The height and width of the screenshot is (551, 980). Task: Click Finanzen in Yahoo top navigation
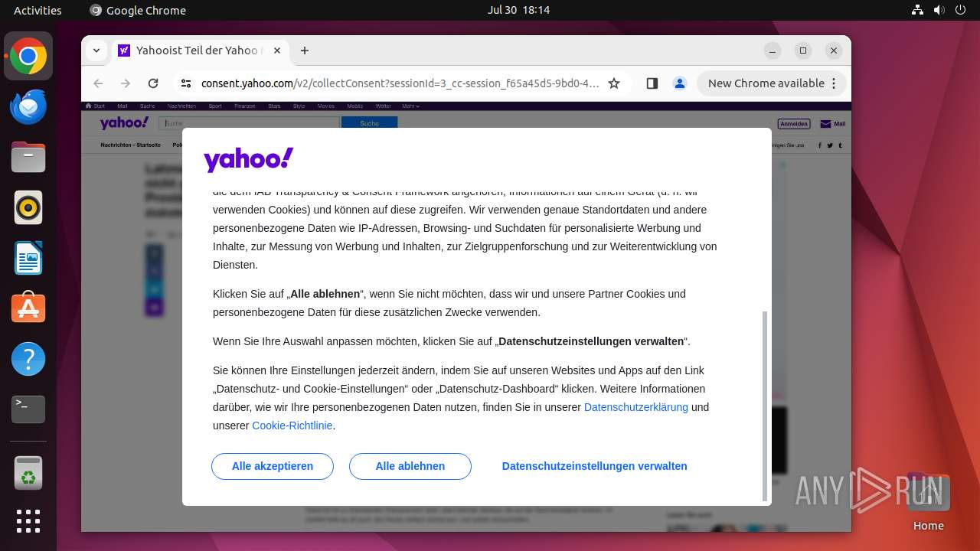[x=245, y=106]
